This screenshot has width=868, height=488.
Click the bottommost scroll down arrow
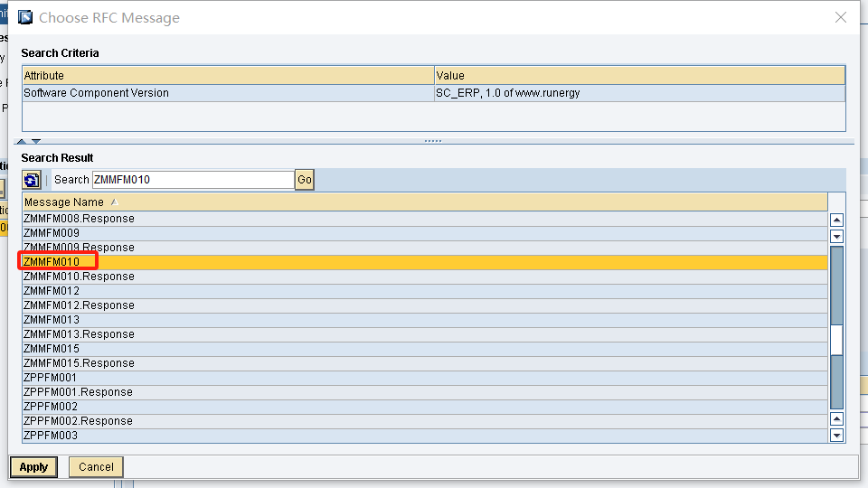(x=836, y=436)
